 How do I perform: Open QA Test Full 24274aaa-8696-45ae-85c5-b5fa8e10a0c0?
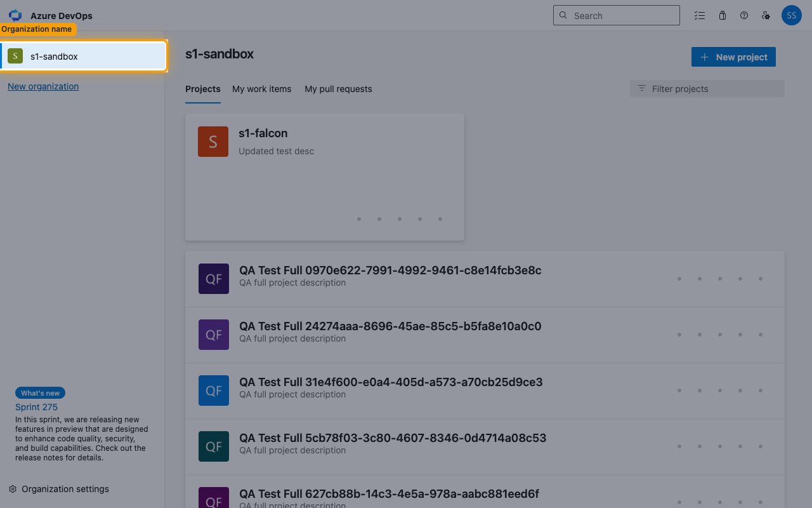[390, 326]
